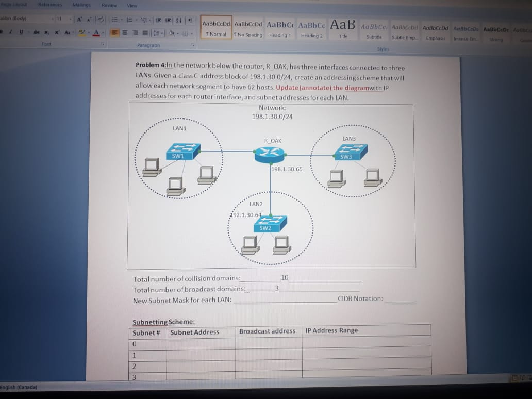The image size is (532, 399).
Task: Toggle subscript formatting
Action: (46, 32)
